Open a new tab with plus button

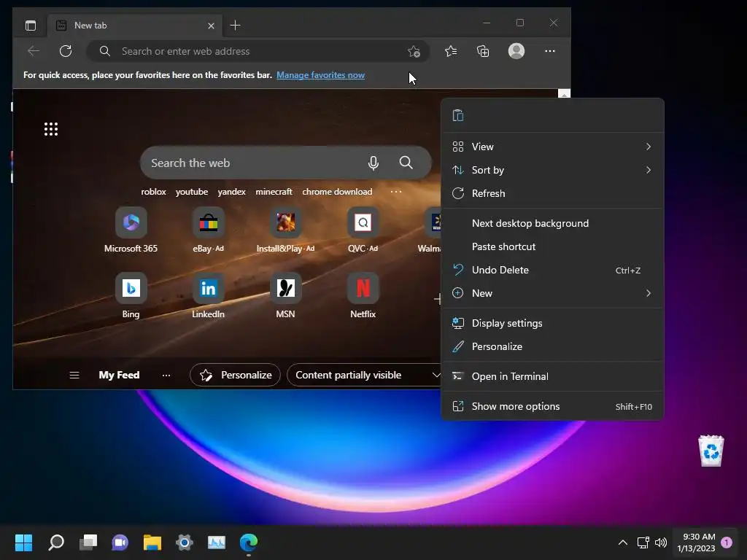click(x=236, y=26)
